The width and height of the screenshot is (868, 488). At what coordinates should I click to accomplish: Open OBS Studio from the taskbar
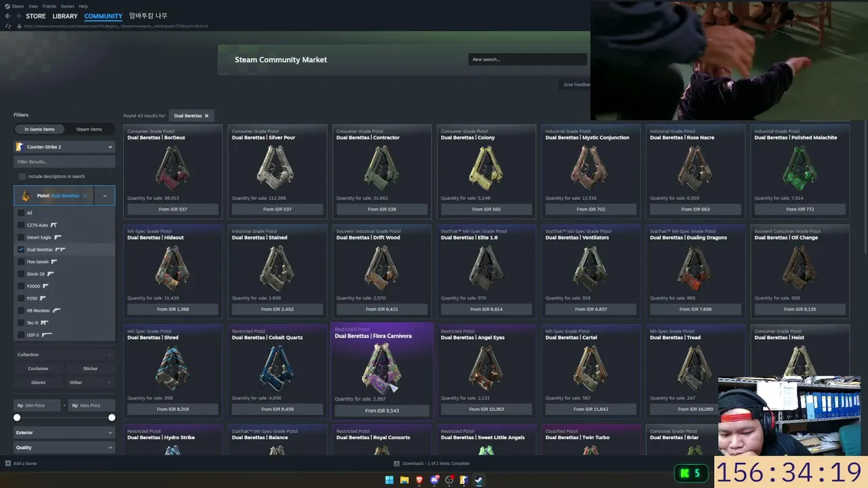click(449, 480)
